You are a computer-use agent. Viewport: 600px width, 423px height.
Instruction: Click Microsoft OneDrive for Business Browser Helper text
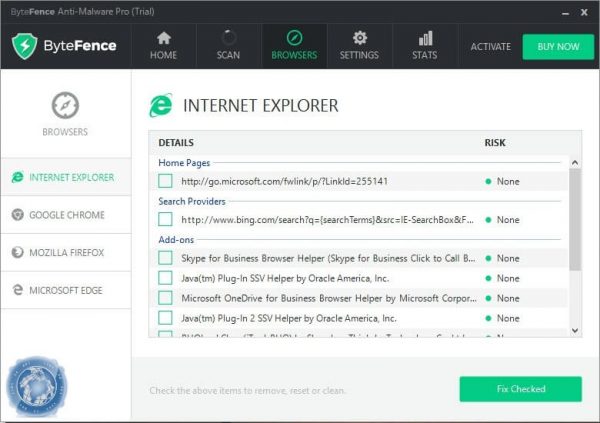click(x=329, y=298)
